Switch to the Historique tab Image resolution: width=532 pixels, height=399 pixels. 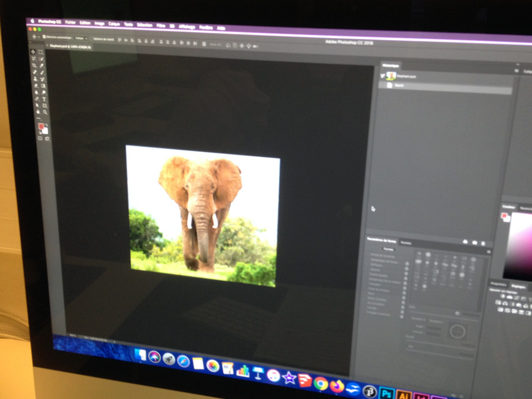(390, 66)
